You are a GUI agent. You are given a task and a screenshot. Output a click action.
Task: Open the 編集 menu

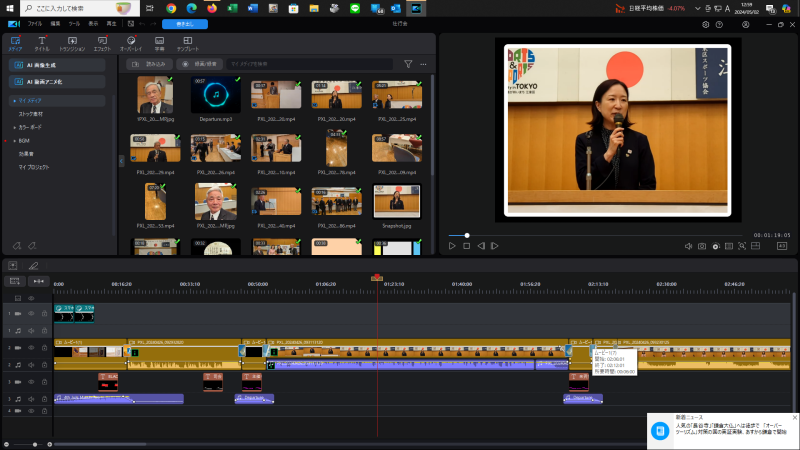tap(55, 24)
